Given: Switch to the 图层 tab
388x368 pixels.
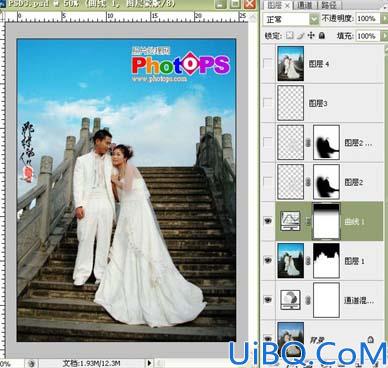Looking at the screenshot, I should click(x=275, y=5).
